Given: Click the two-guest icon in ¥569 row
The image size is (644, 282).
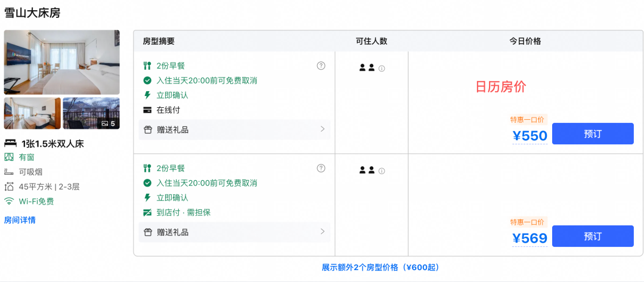Looking at the screenshot, I should (x=367, y=170).
